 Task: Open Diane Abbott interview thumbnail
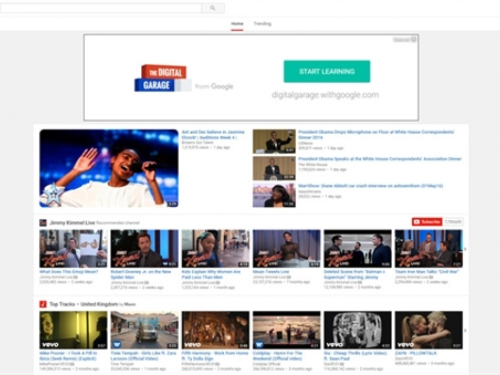coord(274,195)
